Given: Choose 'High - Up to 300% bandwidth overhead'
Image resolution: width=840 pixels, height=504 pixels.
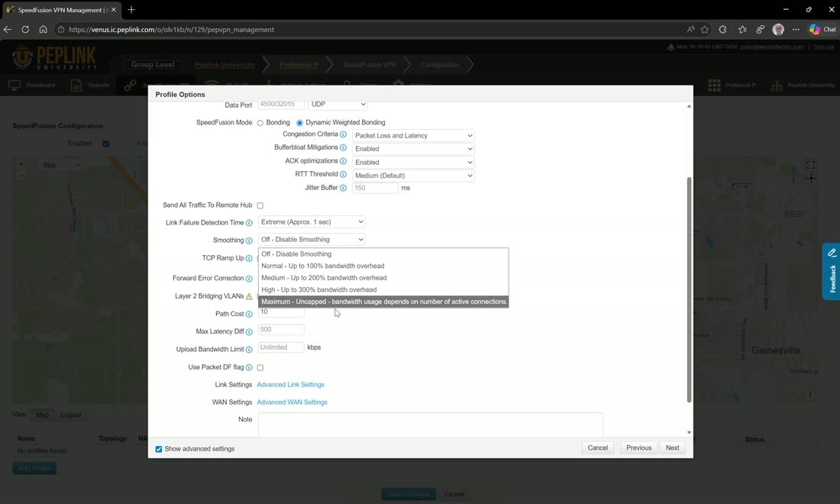Looking at the screenshot, I should tap(383, 289).
